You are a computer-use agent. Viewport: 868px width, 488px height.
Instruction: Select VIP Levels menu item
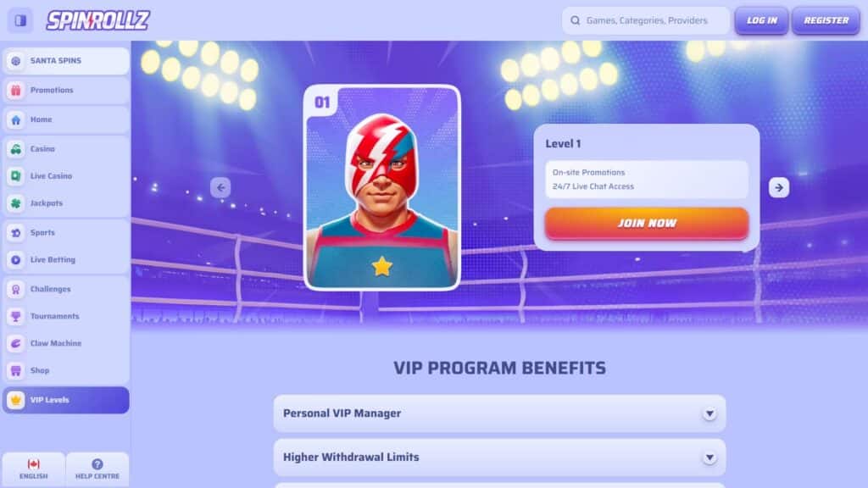coord(66,400)
